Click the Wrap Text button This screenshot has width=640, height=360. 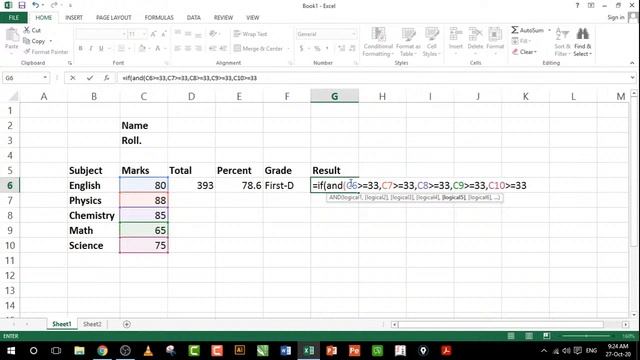pos(250,34)
